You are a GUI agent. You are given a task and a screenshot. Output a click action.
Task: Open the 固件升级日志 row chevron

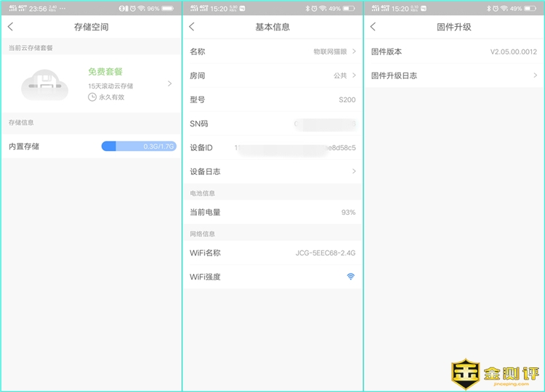(536, 75)
